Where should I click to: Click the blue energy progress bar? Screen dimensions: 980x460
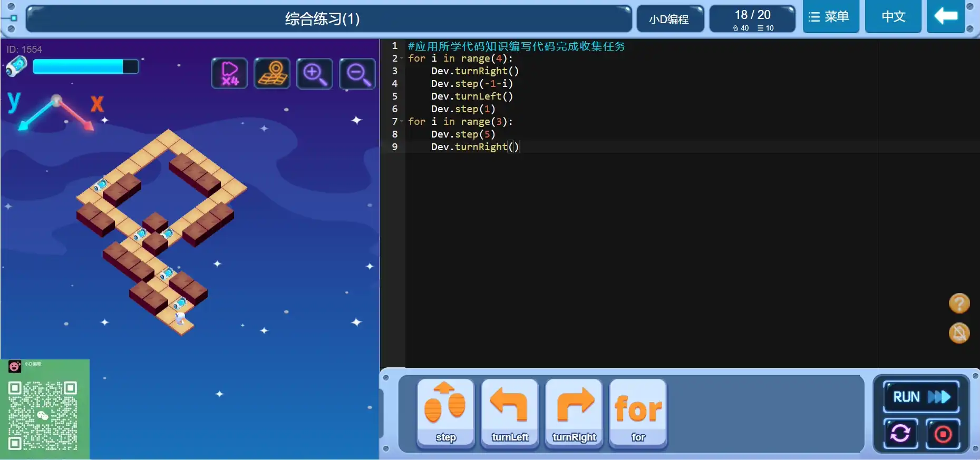[85, 66]
